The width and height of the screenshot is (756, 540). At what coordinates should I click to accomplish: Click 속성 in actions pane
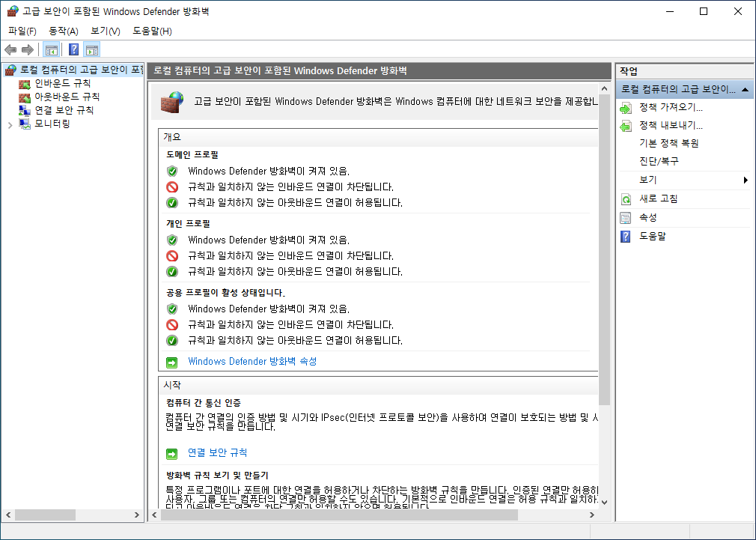tap(648, 217)
